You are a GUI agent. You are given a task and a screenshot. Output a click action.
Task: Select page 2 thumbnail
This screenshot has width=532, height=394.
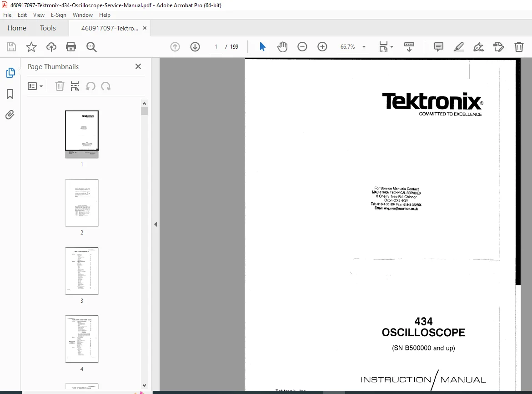pyautogui.click(x=82, y=202)
